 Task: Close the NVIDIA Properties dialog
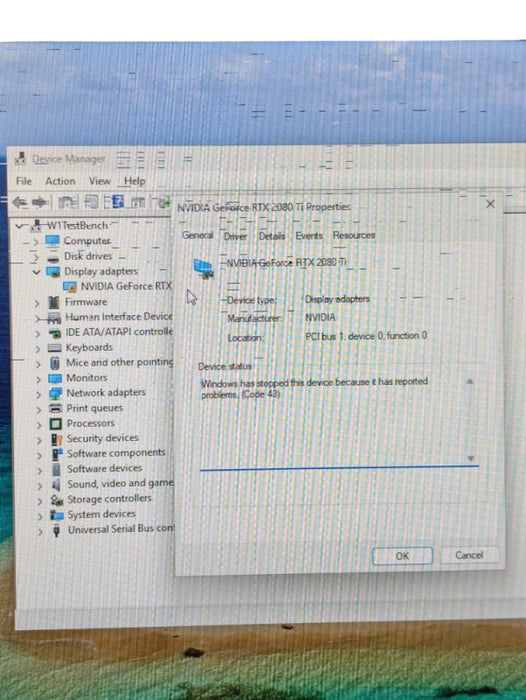point(490,204)
